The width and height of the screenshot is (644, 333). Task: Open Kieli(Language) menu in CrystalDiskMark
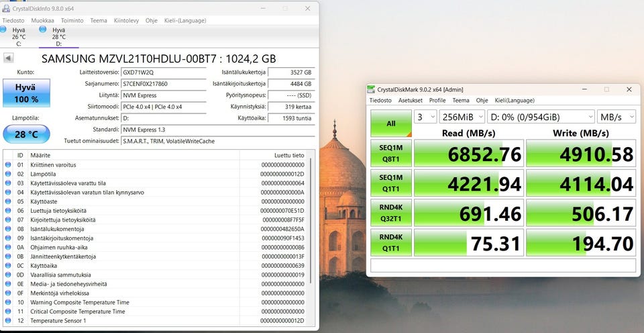[515, 100]
